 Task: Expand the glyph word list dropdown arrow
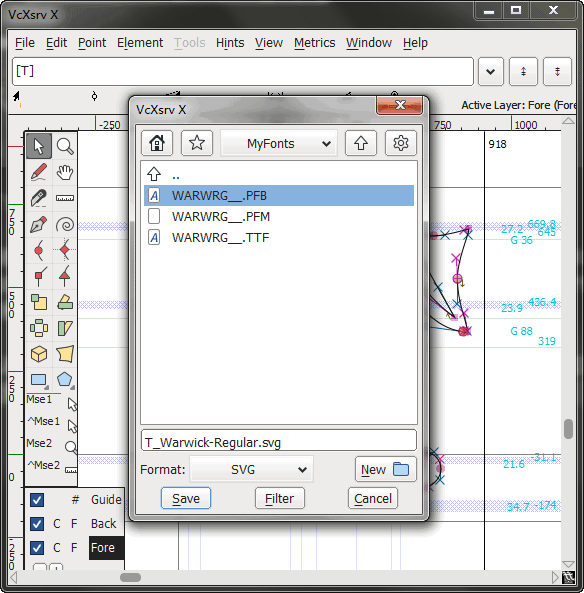coord(491,71)
